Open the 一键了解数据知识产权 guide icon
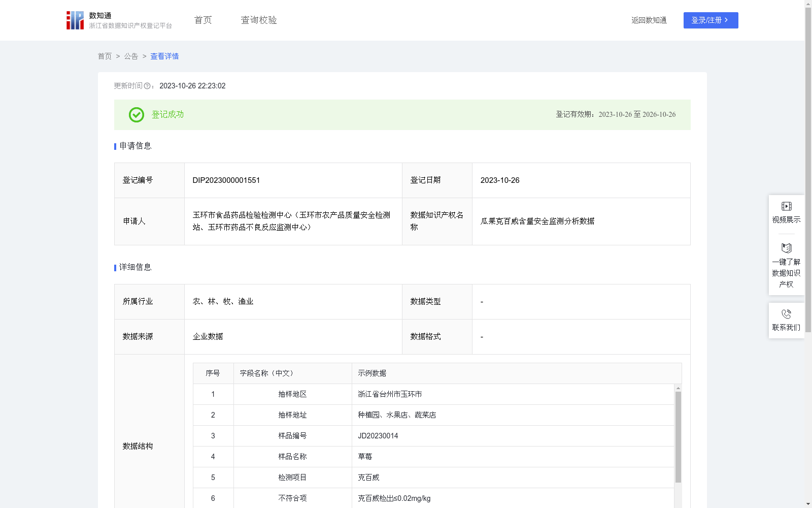Viewport: 812px width, 508px height. coord(787,248)
